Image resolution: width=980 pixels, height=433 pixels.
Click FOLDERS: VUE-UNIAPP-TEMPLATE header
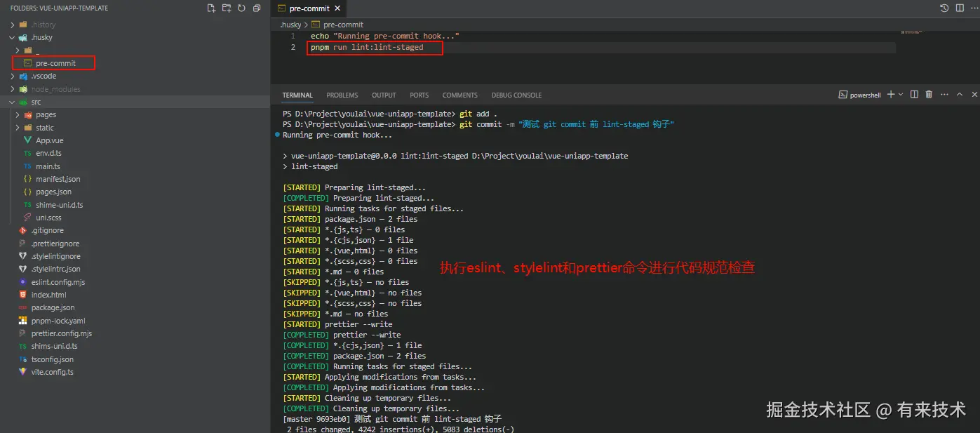click(x=59, y=8)
